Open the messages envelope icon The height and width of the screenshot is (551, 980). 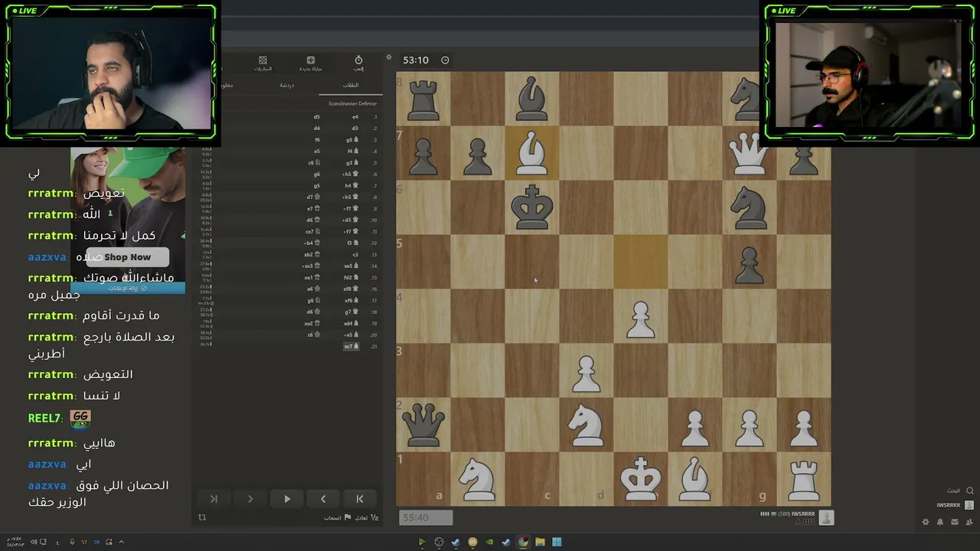click(x=955, y=522)
